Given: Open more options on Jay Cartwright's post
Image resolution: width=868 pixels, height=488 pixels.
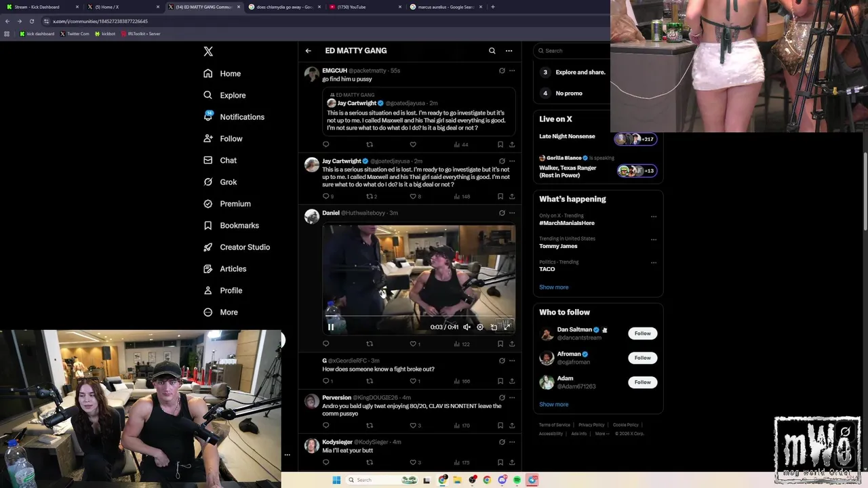Looking at the screenshot, I should point(512,161).
